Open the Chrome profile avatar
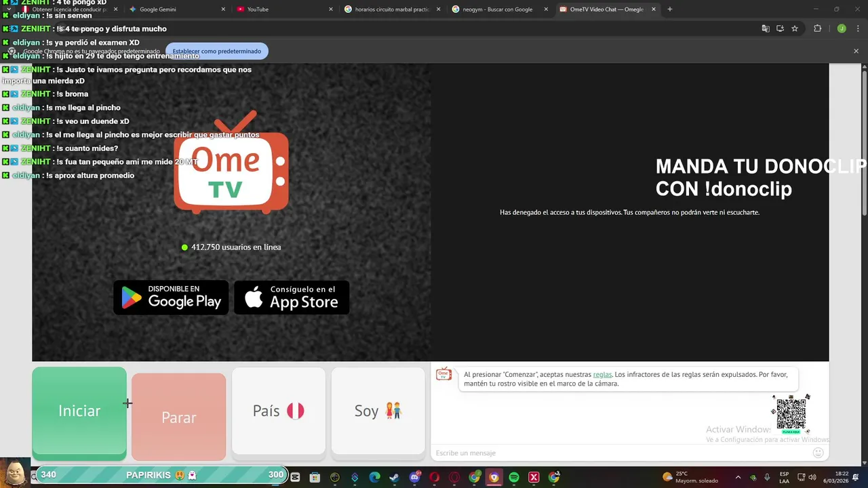 842,28
